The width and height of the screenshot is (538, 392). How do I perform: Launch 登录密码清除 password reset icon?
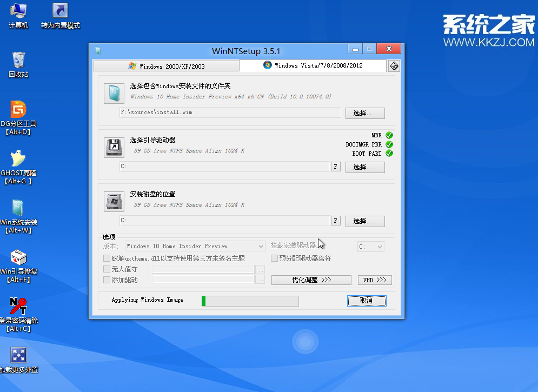pyautogui.click(x=18, y=315)
